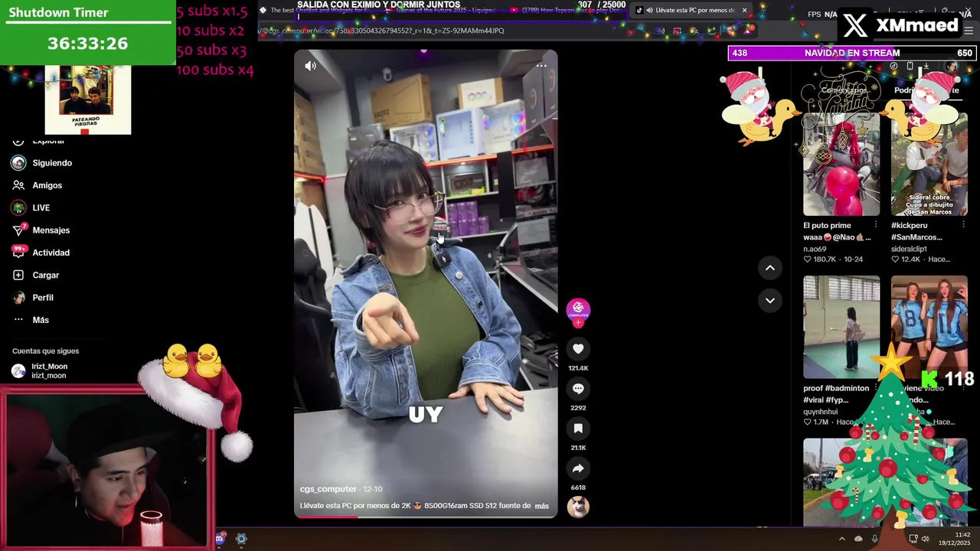Open the 'El puto prime' video thumbnail
The image size is (980, 551).
(841, 165)
